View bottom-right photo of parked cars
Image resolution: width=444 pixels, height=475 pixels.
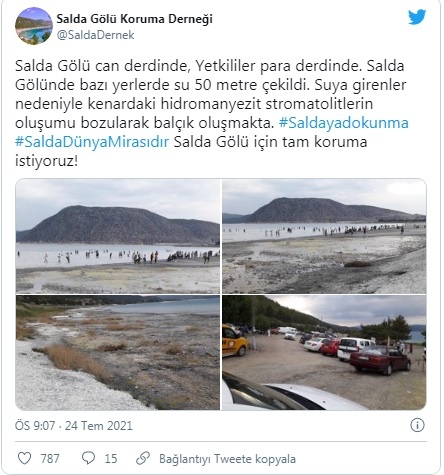(324, 353)
